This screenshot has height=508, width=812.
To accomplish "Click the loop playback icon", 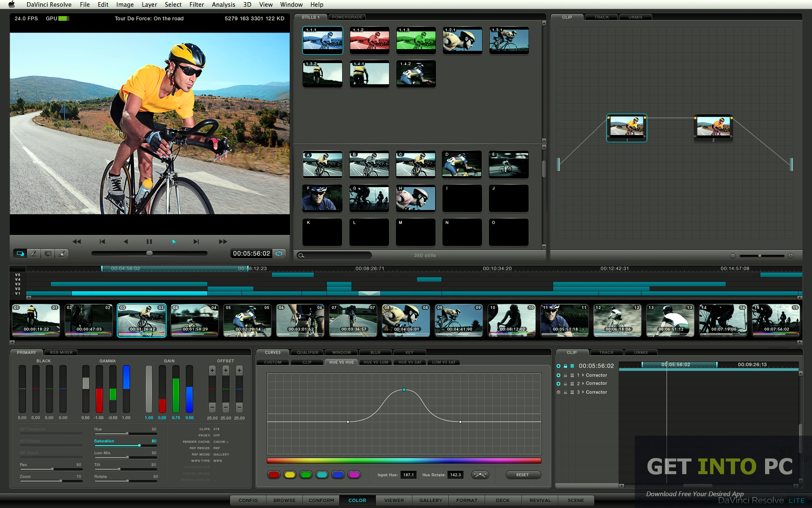I will [x=280, y=254].
